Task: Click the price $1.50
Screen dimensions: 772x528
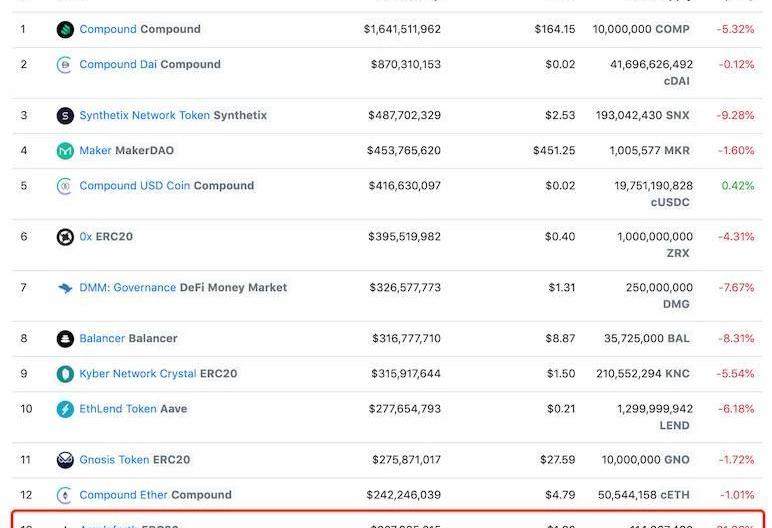Action: (561, 373)
